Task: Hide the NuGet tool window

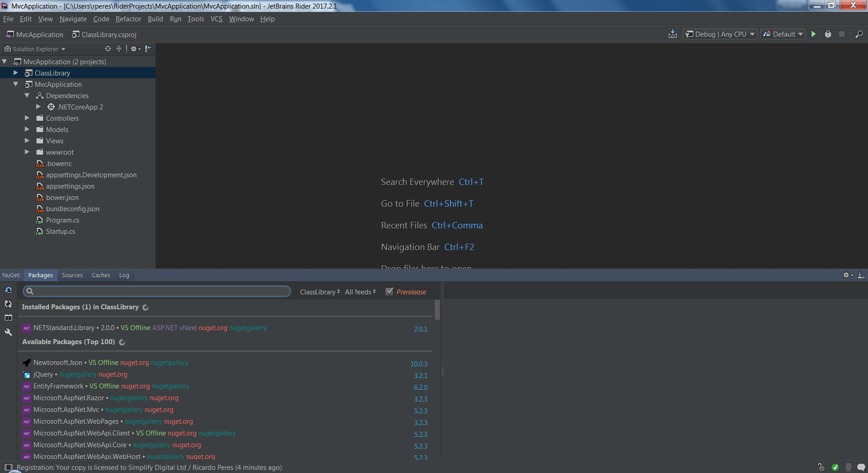Action: point(861,275)
